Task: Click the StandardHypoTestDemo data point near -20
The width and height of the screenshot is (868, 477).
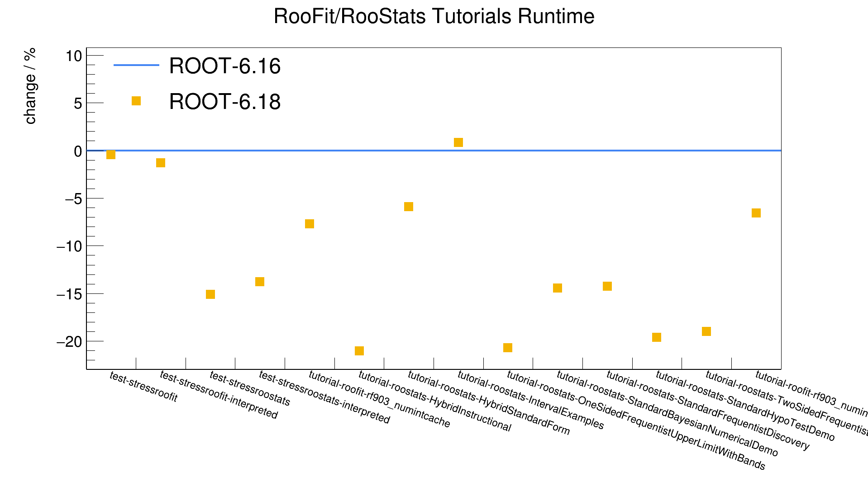Action: (x=657, y=337)
